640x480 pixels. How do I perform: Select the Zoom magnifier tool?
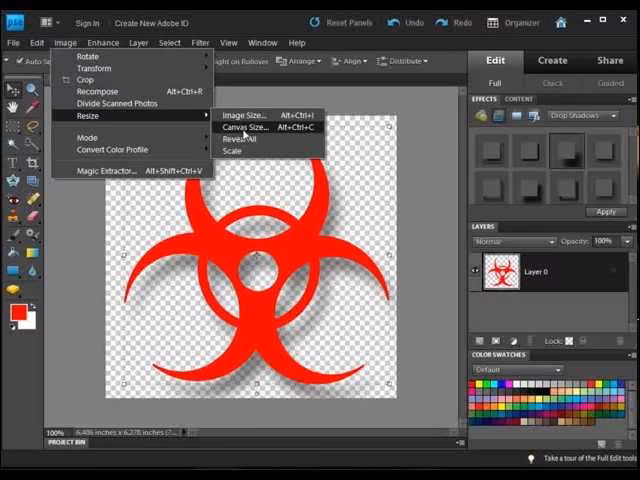tap(32, 89)
